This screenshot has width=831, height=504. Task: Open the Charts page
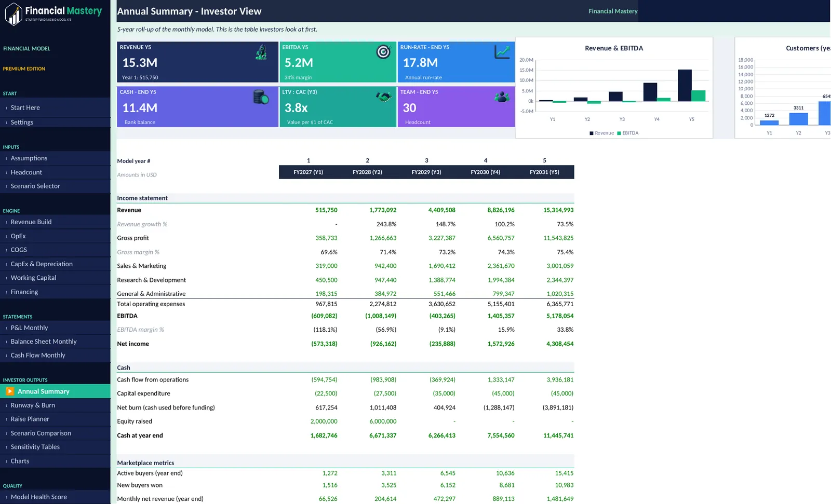tap(55, 461)
